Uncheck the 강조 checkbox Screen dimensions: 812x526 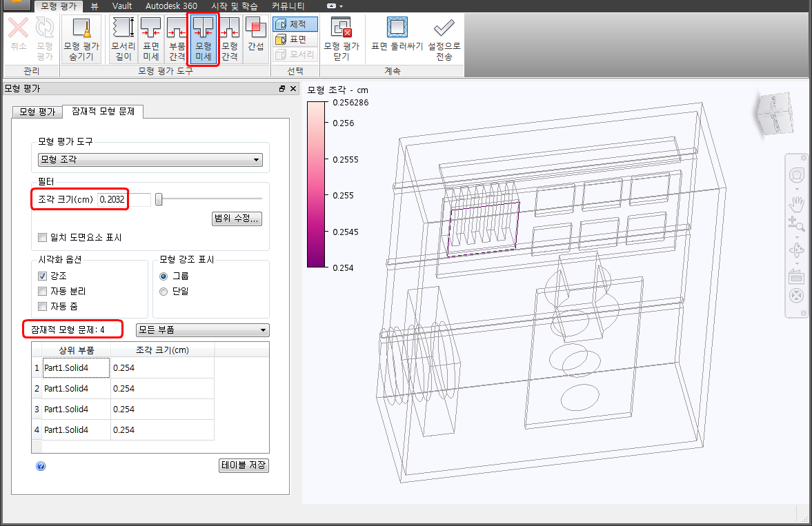tap(43, 276)
